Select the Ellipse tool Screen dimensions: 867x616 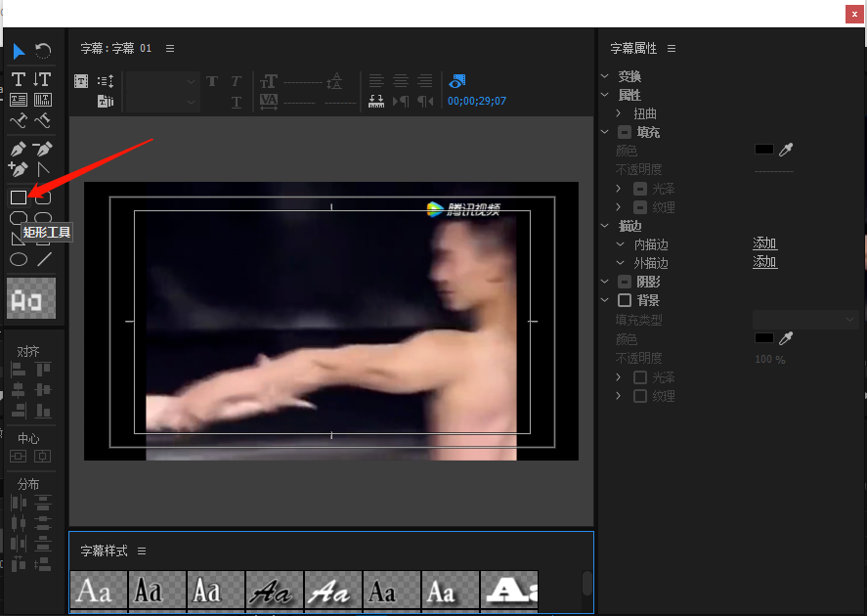click(x=19, y=259)
